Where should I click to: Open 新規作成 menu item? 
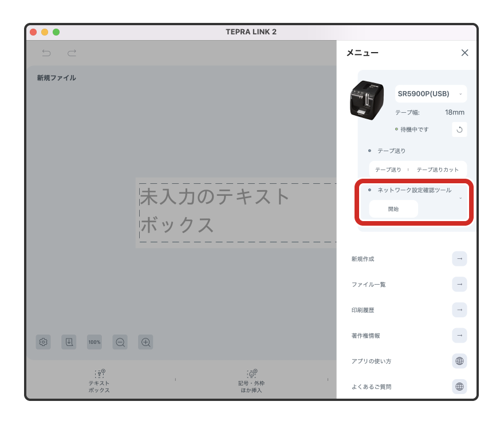click(459, 259)
